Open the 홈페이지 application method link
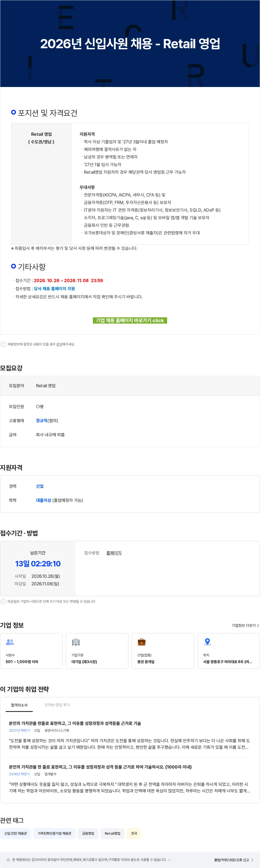The width and height of the screenshot is (260, 868). (x=114, y=553)
